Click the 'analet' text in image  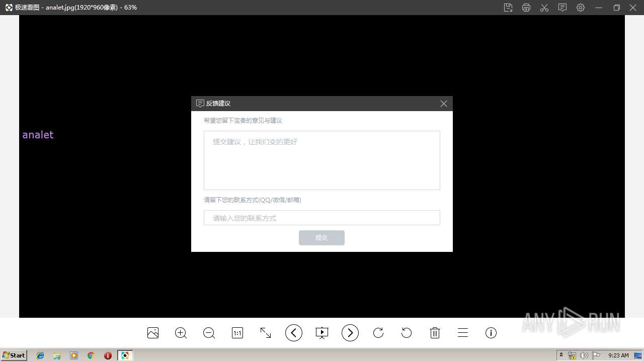click(38, 135)
